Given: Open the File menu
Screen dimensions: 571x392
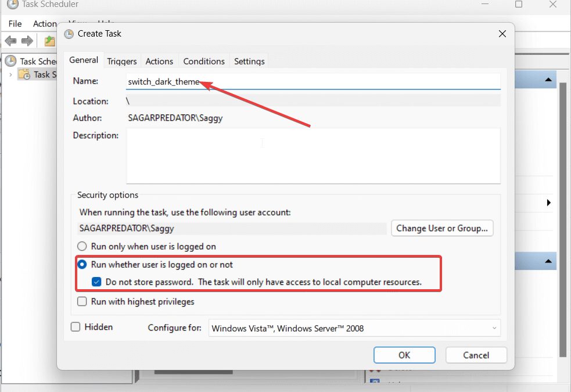Looking at the screenshot, I should (15, 24).
